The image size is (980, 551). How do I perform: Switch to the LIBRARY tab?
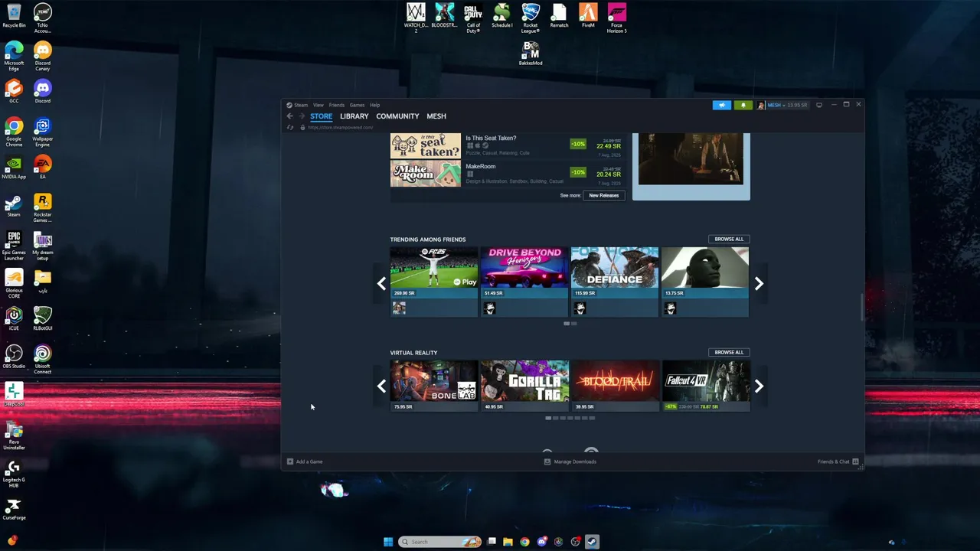[354, 116]
